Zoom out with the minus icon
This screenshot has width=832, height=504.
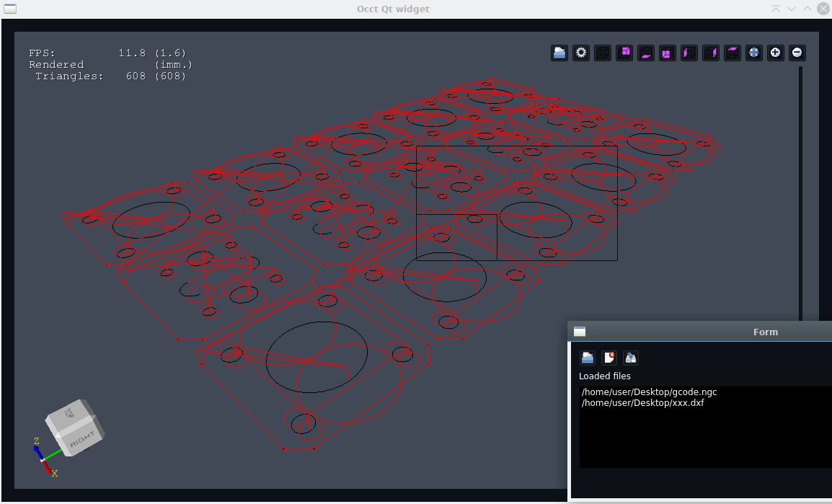click(x=797, y=53)
